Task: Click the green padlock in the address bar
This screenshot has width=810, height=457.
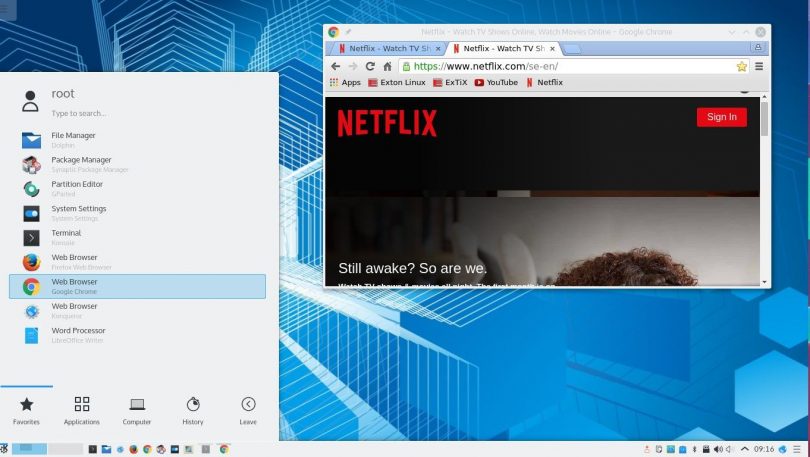Action: point(407,66)
